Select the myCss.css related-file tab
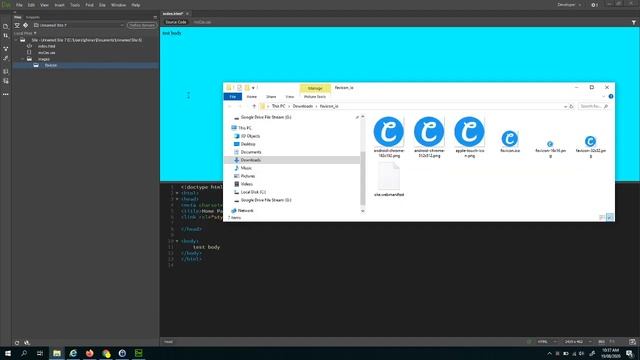 coord(202,22)
